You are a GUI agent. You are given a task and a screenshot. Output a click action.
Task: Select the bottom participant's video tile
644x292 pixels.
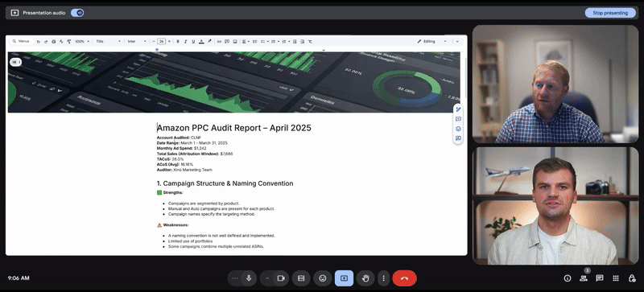coord(555,206)
